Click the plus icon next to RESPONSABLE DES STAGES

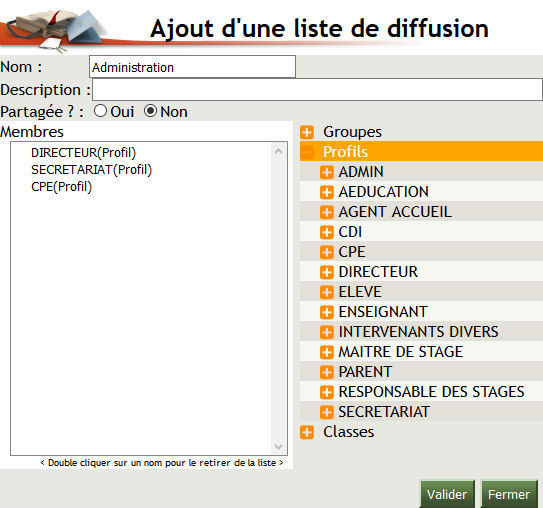327,392
